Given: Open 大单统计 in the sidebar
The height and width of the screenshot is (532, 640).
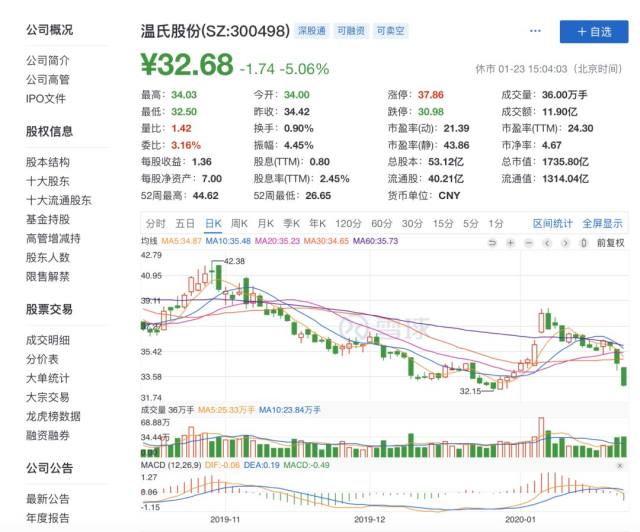Looking at the screenshot, I should (x=48, y=378).
